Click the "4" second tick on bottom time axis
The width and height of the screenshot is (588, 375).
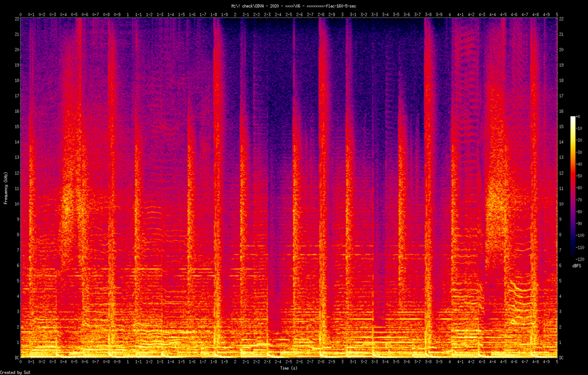pyautogui.click(x=450, y=362)
